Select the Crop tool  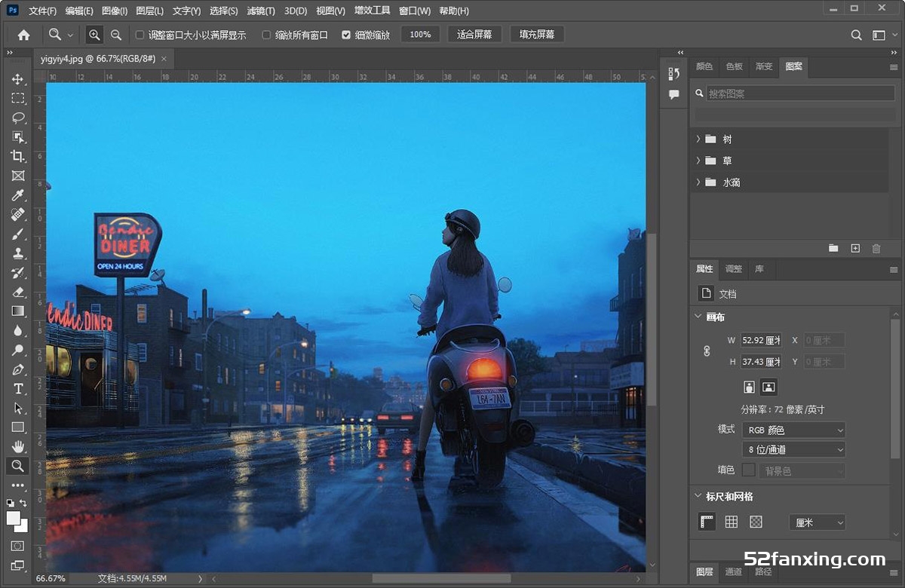[17, 157]
